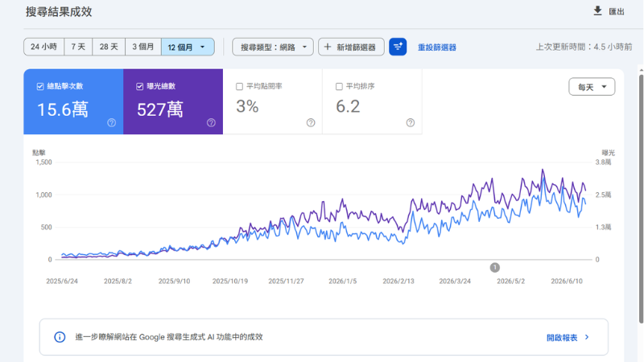
Task: Open the 每天 granularity dropdown
Action: [592, 87]
